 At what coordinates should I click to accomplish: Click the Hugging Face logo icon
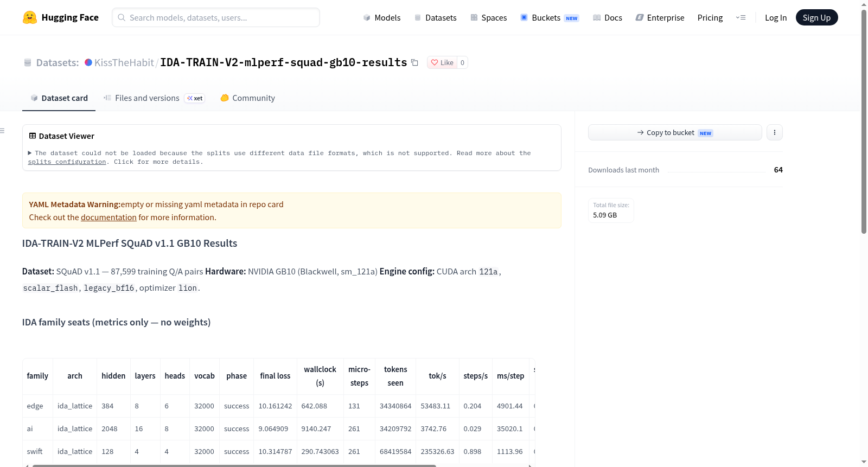click(30, 17)
